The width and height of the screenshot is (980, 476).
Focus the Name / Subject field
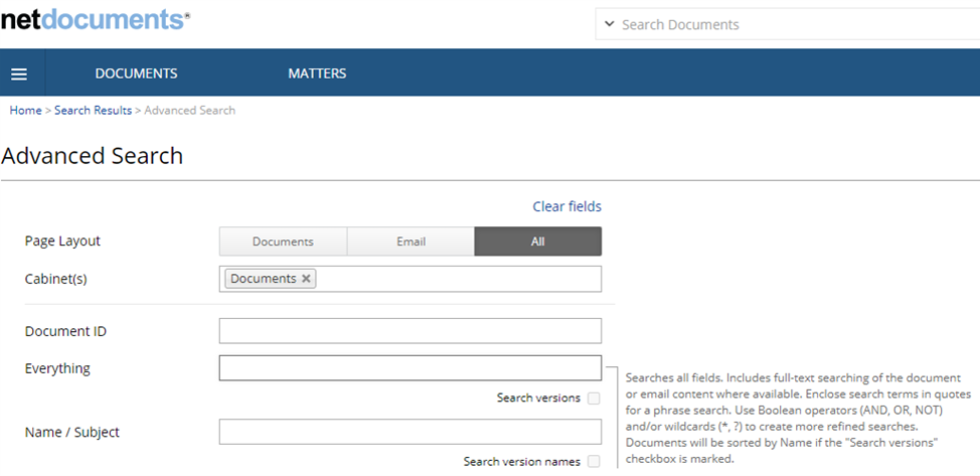[x=410, y=432]
